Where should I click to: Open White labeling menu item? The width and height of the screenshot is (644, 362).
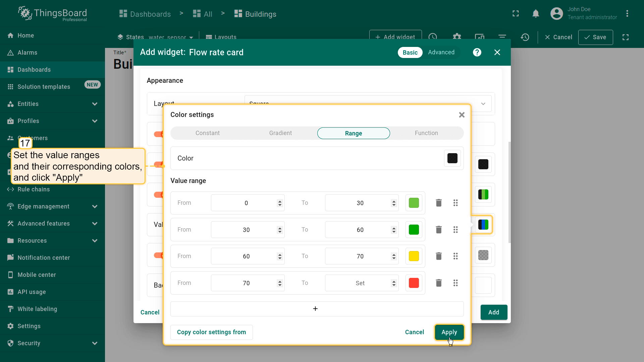pos(37,309)
